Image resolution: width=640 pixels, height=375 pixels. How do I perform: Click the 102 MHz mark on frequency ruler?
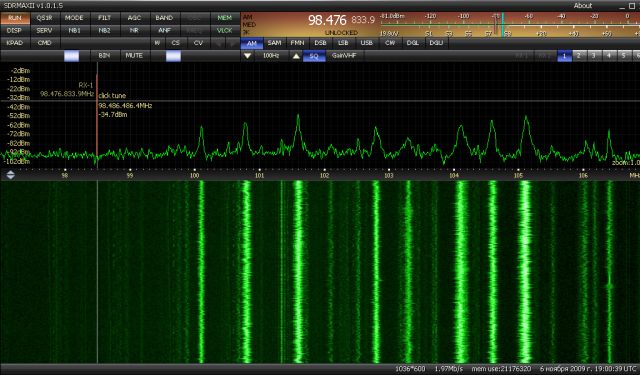(x=324, y=175)
